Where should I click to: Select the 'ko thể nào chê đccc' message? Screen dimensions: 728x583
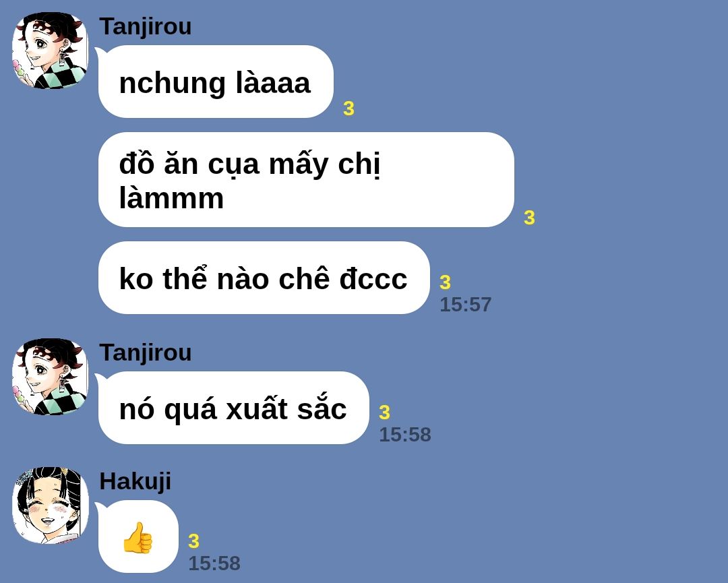click(x=264, y=278)
